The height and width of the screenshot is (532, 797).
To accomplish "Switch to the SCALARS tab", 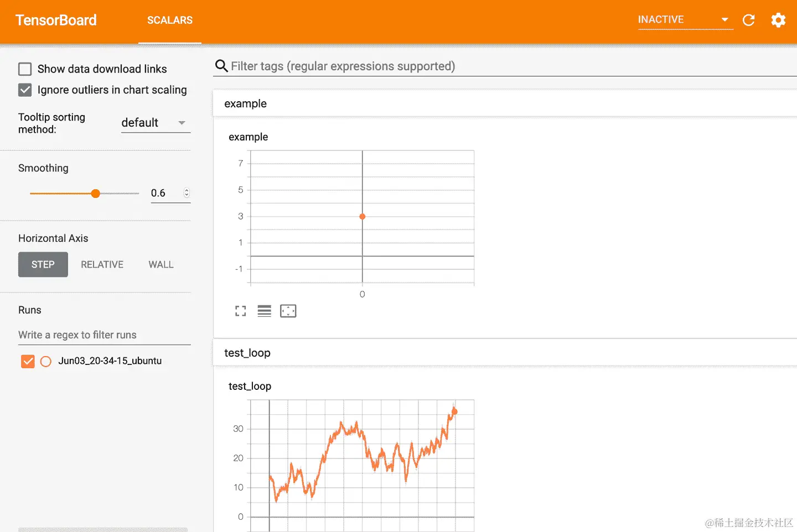I will [170, 20].
